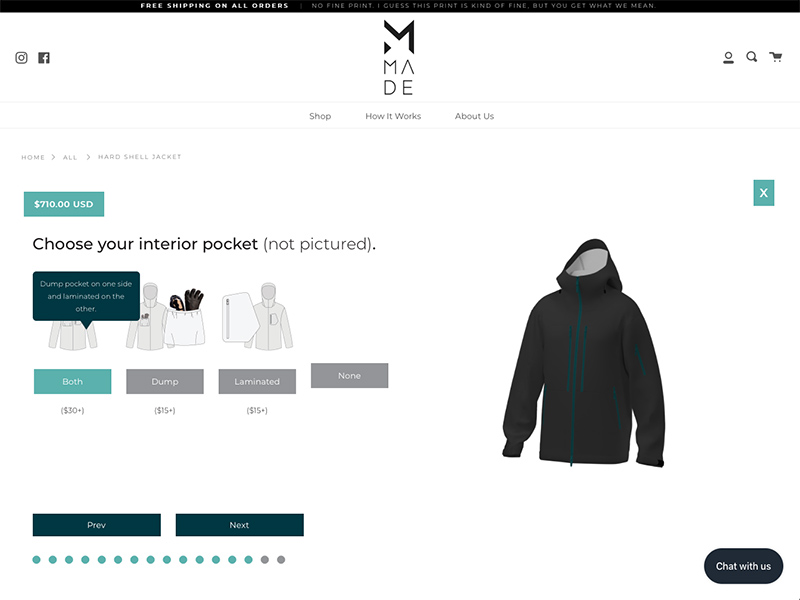Screen dimensions: 800x600
Task: Choose the Both pocket option
Action: pyautogui.click(x=72, y=382)
